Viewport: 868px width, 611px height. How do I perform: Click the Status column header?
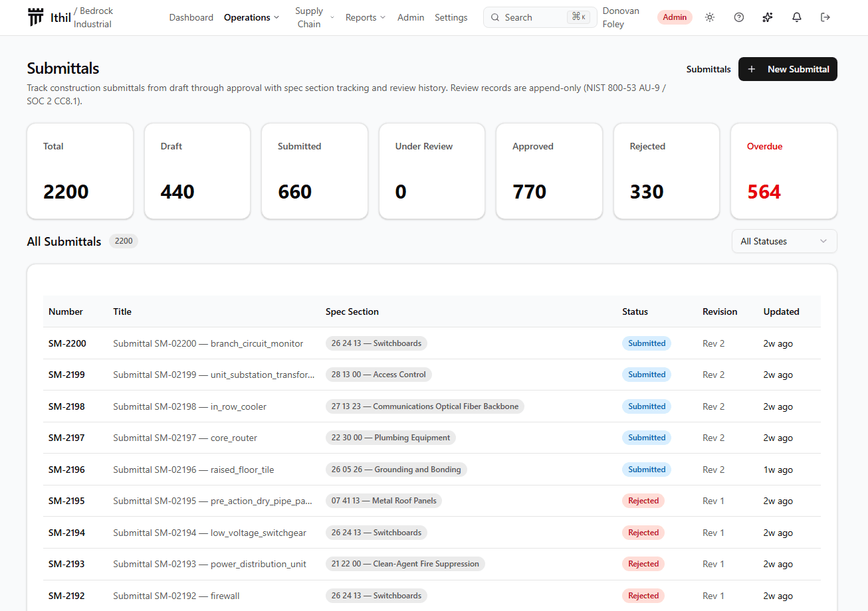635,311
